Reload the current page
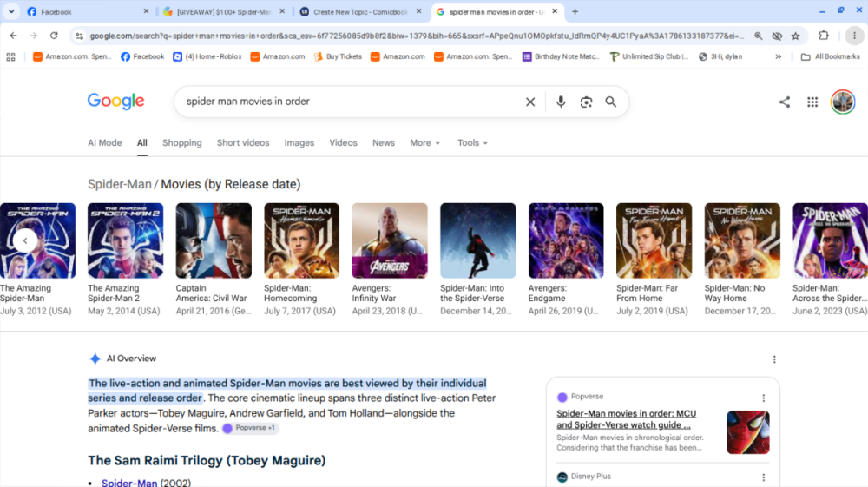868x487 pixels. click(x=54, y=36)
